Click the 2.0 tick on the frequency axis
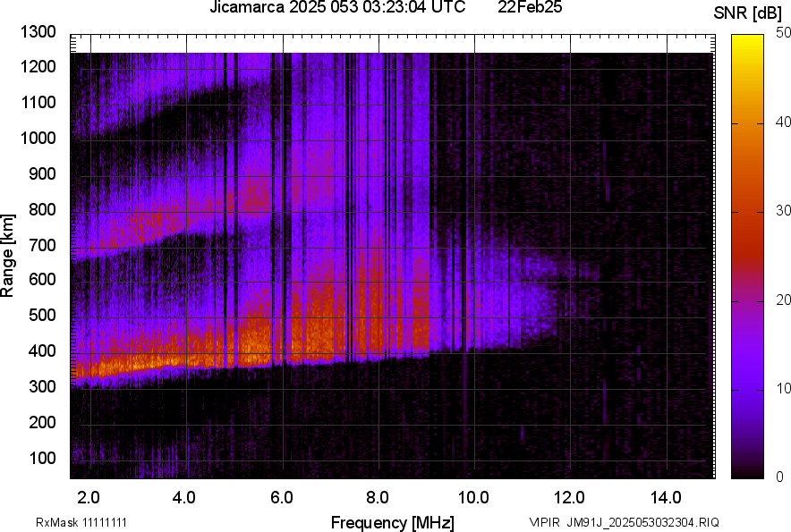The width and height of the screenshot is (791, 532). click(x=89, y=497)
